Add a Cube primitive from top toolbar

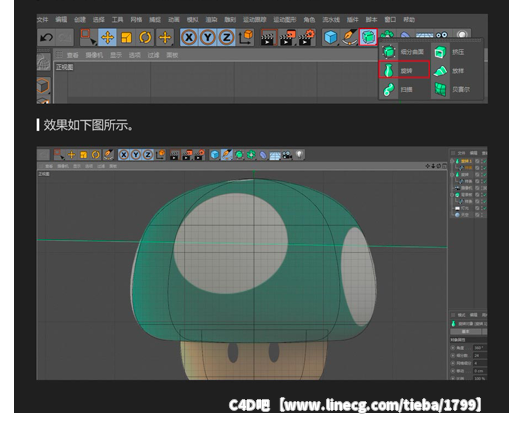(331, 37)
